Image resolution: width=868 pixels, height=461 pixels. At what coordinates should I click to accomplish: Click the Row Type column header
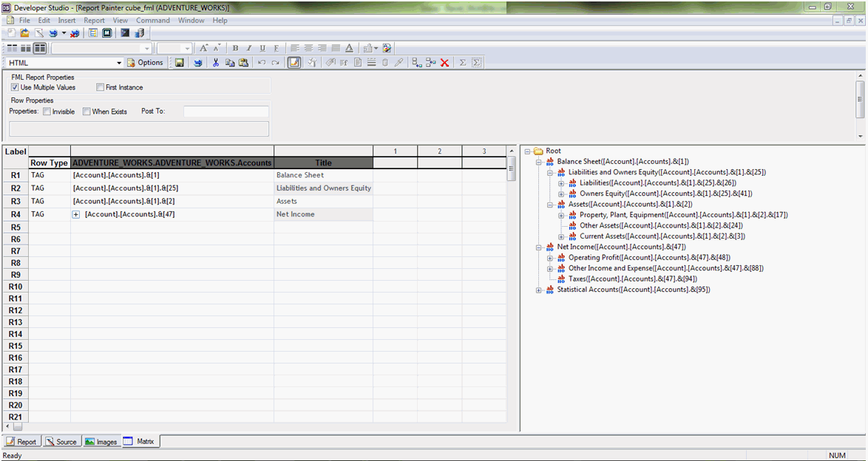(50, 163)
